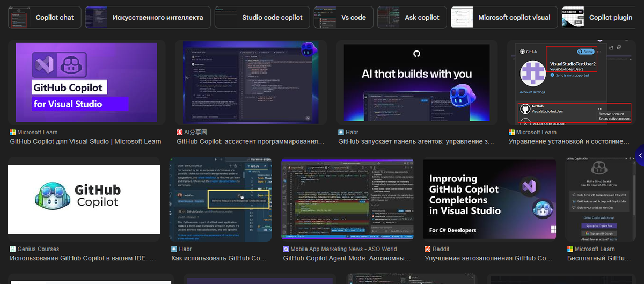Click the "Genius Courses" source name

(x=38, y=249)
